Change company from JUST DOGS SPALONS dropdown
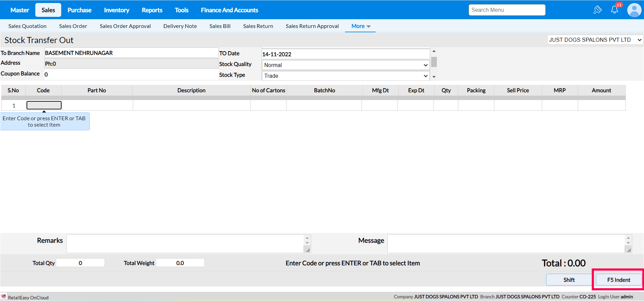The width and height of the screenshot is (644, 301). pyautogui.click(x=595, y=40)
